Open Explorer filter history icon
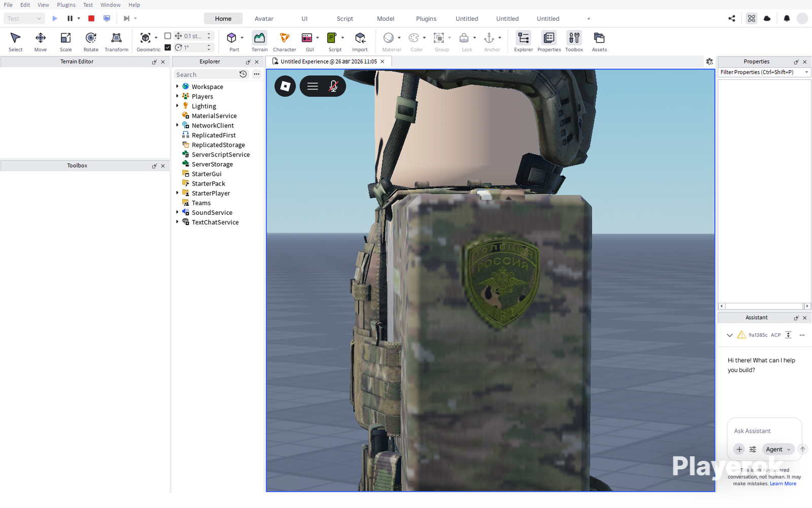The width and height of the screenshot is (812, 508). coord(243,74)
